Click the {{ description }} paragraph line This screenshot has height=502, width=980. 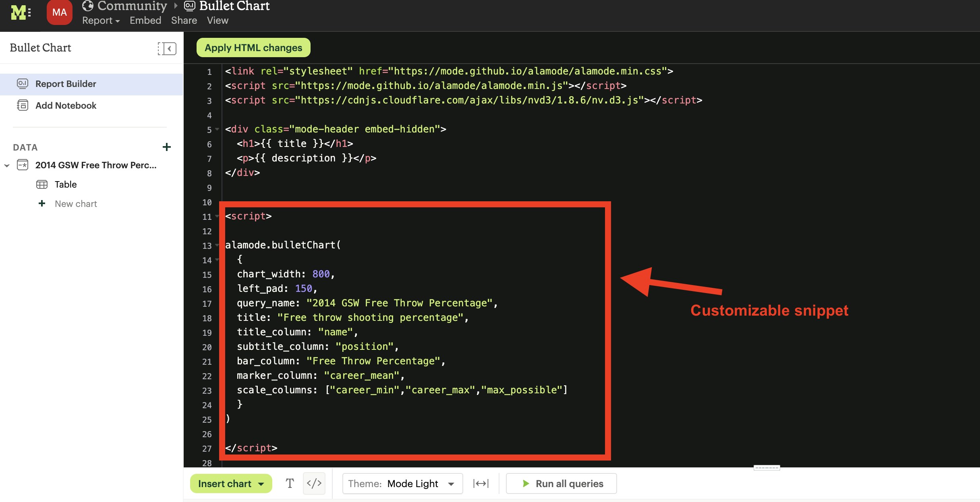coord(307,158)
